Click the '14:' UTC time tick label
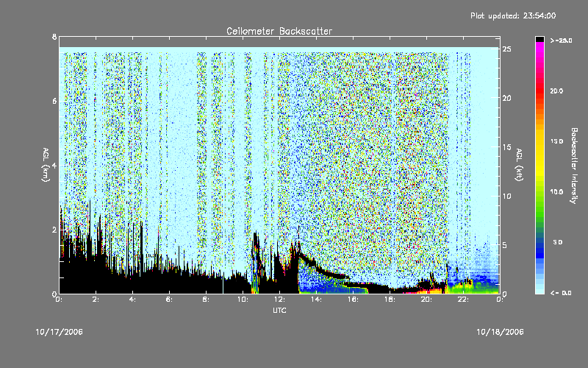The height and width of the screenshot is (368, 588). click(x=316, y=300)
